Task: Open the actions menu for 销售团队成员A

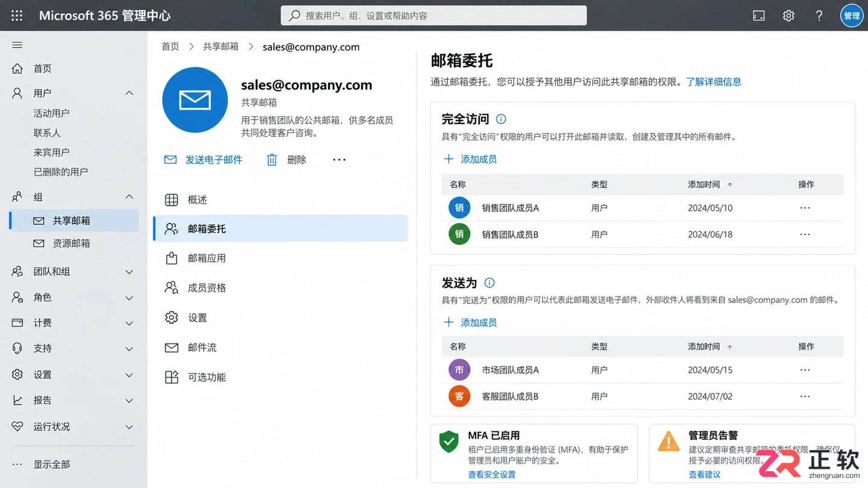Action: 805,208
